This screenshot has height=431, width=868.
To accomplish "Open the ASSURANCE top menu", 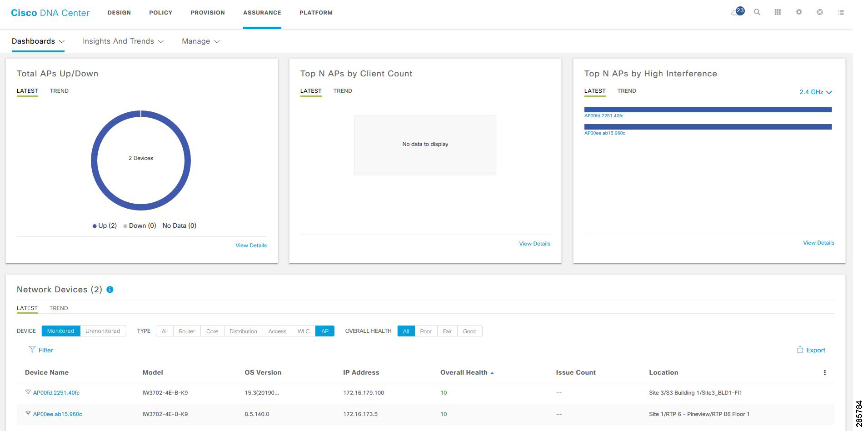I will 262,13.
